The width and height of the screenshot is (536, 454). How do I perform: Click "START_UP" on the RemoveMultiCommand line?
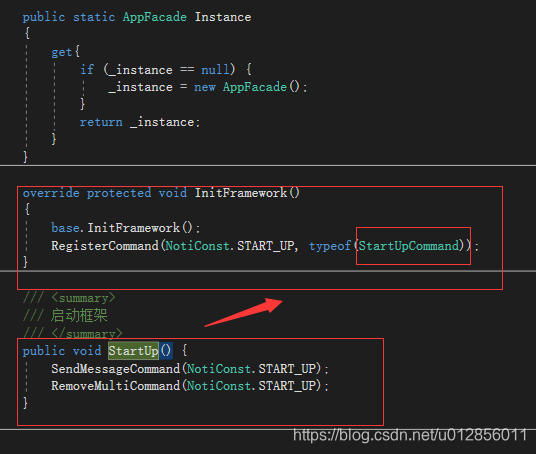[x=287, y=386]
